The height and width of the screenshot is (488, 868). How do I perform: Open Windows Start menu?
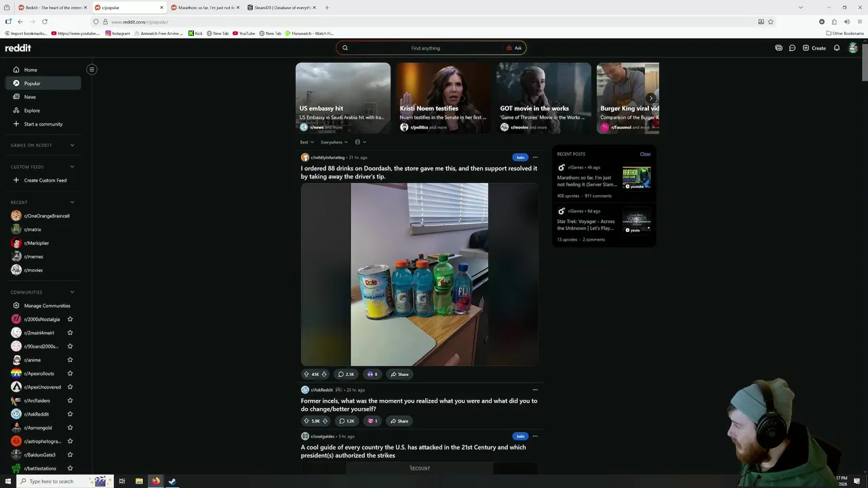8,481
